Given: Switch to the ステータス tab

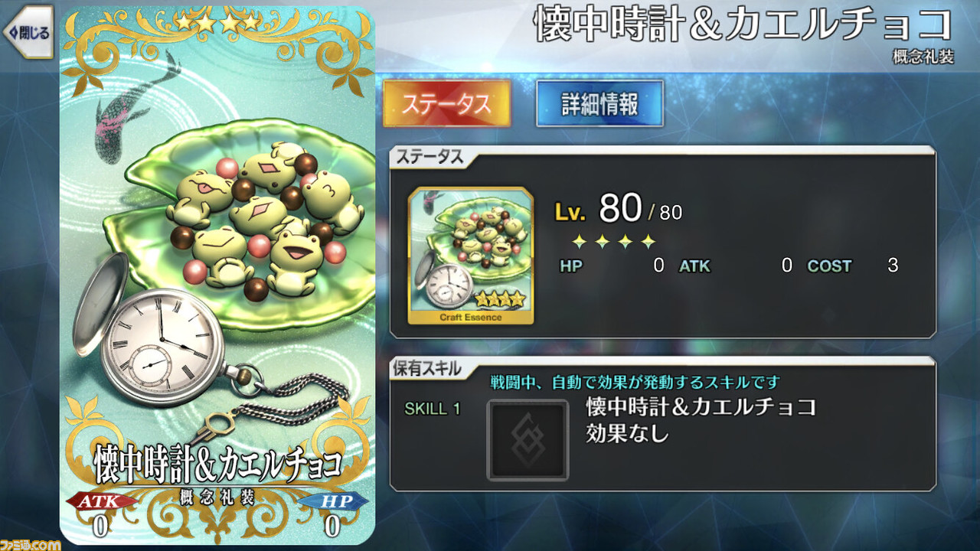Looking at the screenshot, I should [x=446, y=103].
